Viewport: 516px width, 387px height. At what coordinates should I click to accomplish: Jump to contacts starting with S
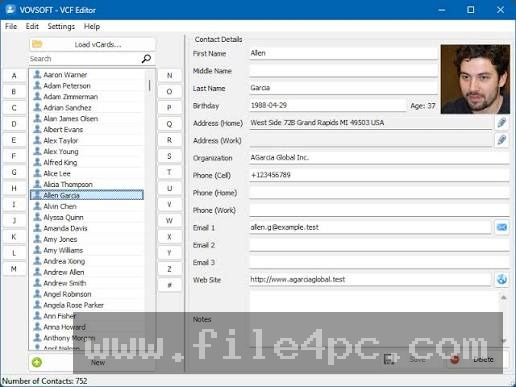coord(169,156)
